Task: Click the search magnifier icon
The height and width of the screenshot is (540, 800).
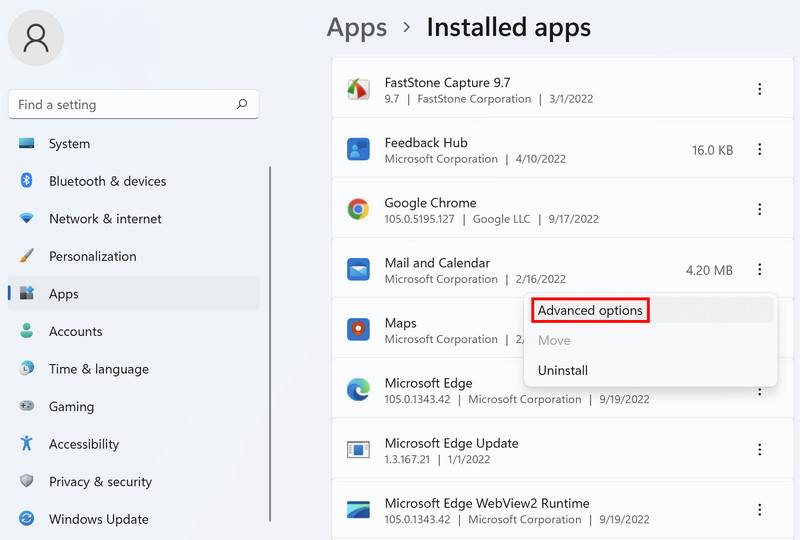Action: pos(242,104)
